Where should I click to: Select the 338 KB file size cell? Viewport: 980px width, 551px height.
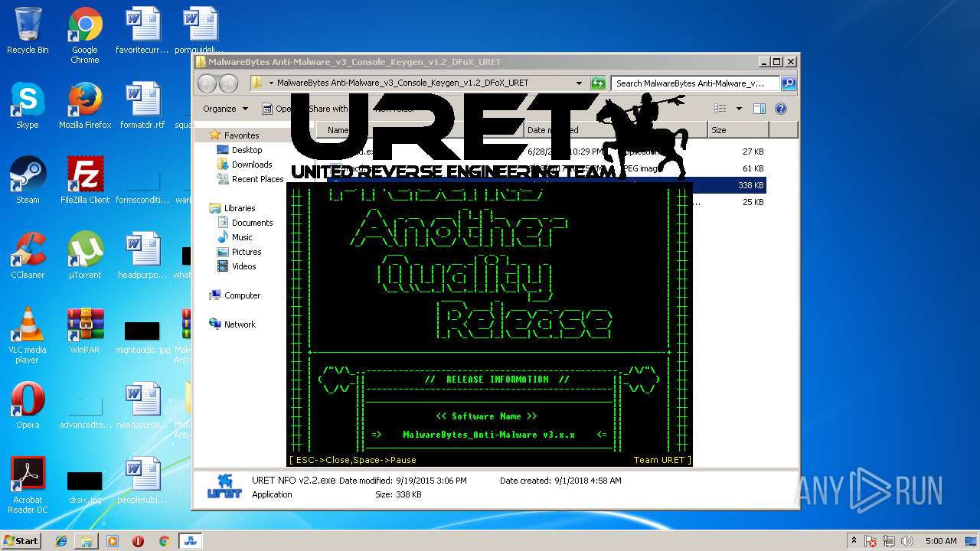[750, 185]
